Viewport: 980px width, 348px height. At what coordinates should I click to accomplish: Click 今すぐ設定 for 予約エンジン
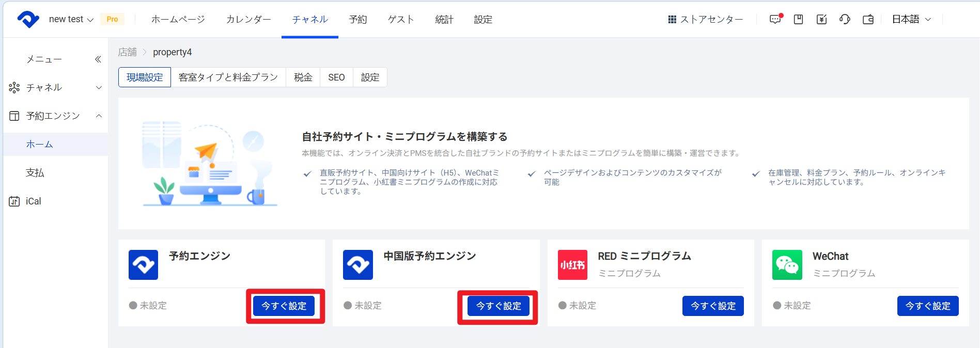284,306
